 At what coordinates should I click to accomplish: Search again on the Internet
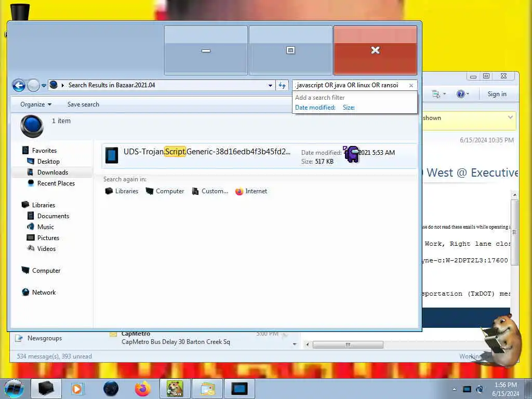tap(251, 191)
